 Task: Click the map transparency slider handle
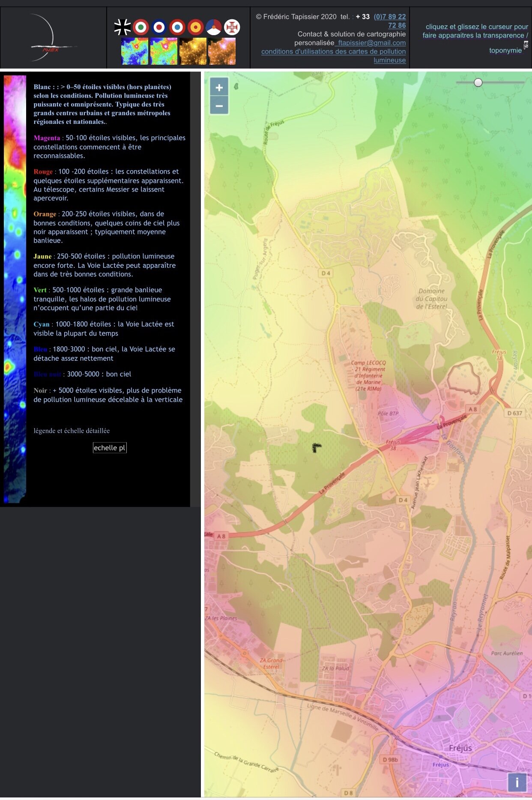[x=478, y=83]
